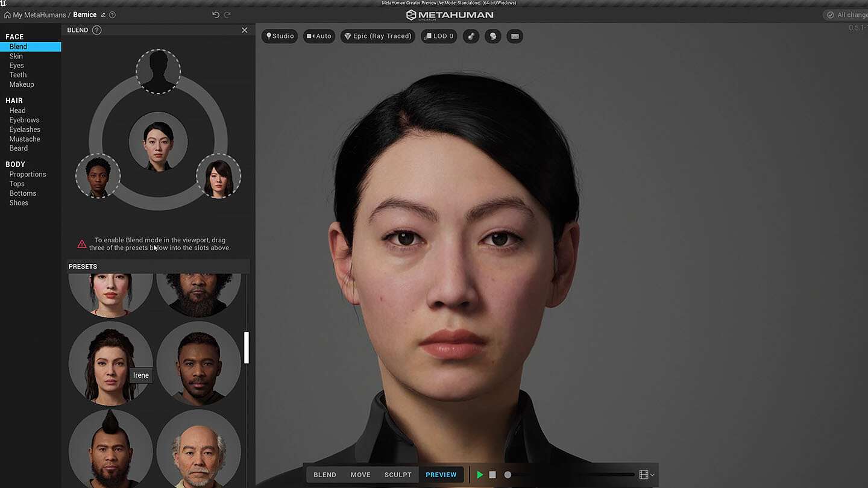This screenshot has height=488, width=868.
Task: Open the keyboard hotkeys icon
Action: [515, 36]
